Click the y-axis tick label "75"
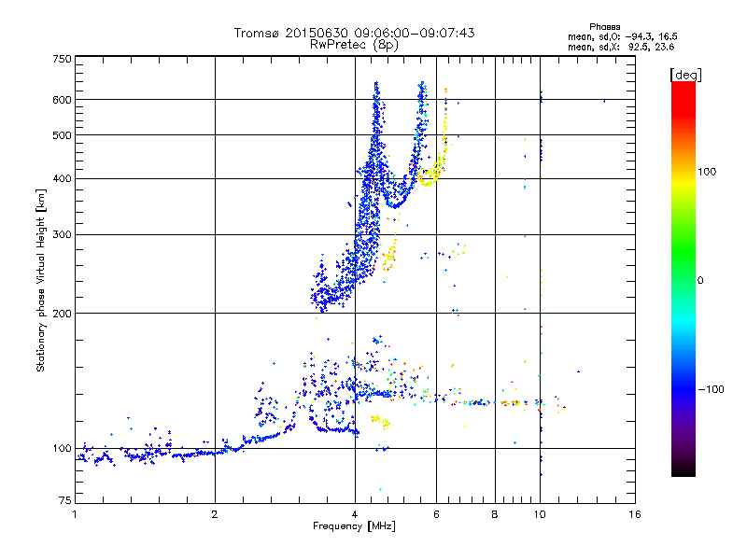Viewport: 747px width, 560px height. coord(65,500)
